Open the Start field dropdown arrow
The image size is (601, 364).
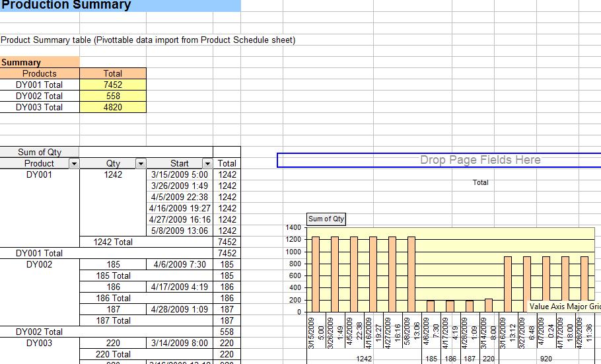point(207,164)
